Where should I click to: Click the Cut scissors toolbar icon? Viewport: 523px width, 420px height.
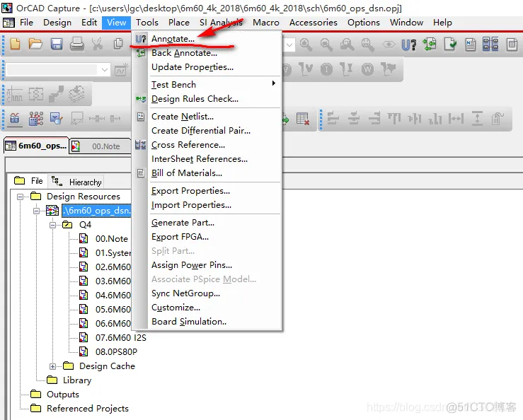(97, 44)
